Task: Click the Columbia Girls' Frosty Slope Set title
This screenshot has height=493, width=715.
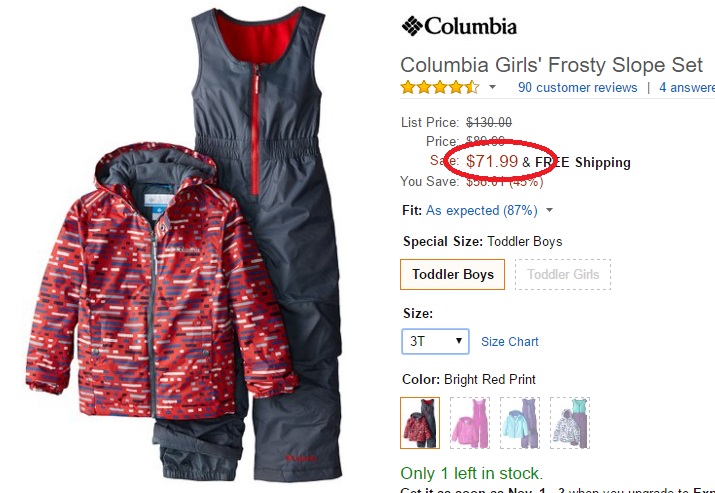Action: (x=551, y=65)
